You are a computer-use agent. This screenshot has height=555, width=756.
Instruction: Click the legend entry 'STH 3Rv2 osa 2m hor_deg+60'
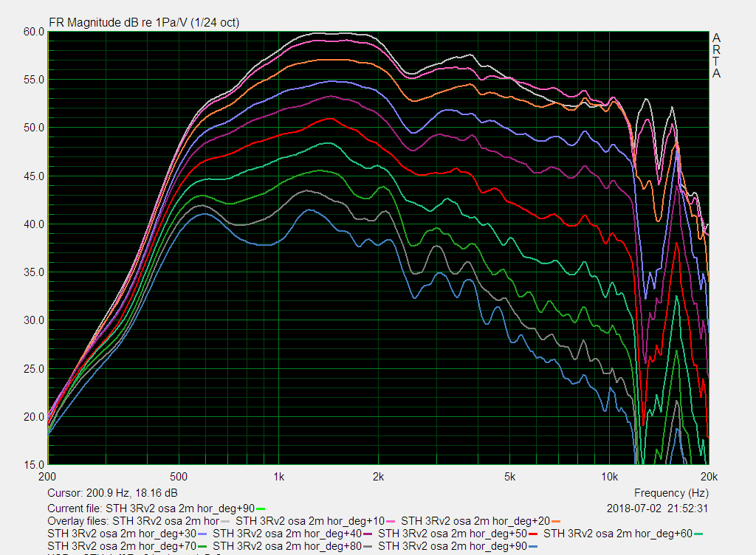[618, 534]
